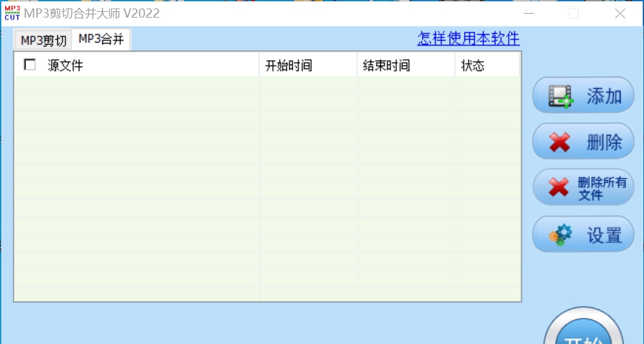Click the 结束时间 column header
The image size is (644, 344).
point(406,65)
